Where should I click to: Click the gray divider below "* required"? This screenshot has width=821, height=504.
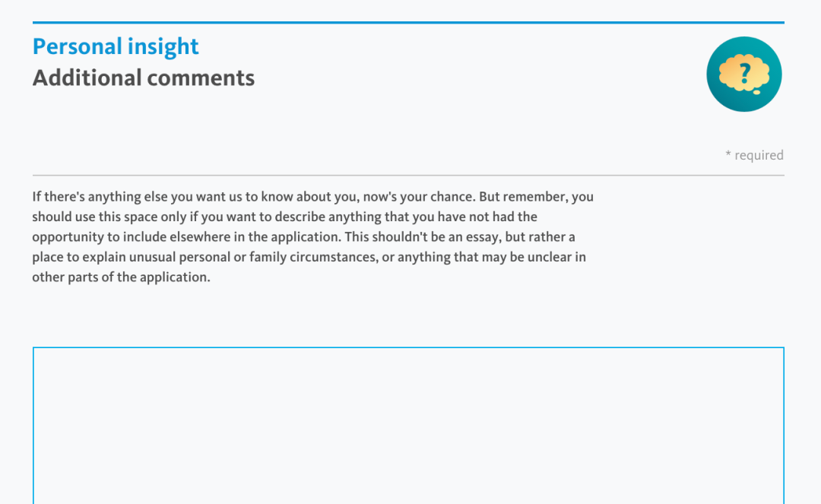(x=408, y=176)
